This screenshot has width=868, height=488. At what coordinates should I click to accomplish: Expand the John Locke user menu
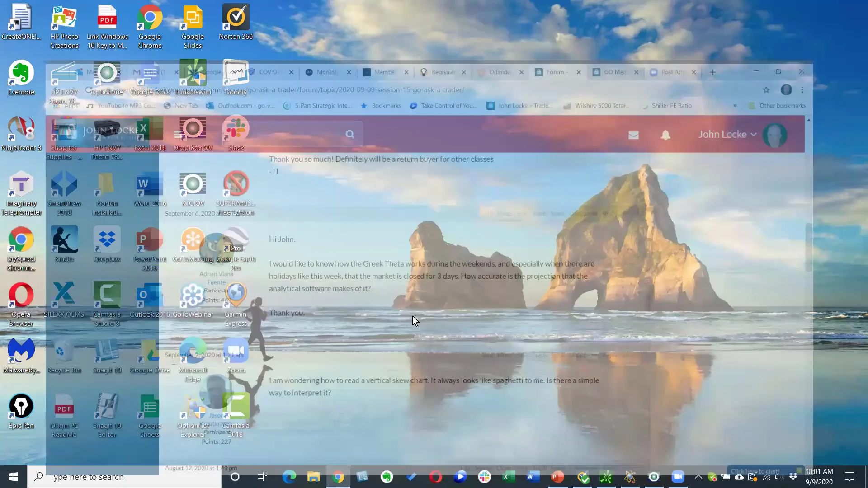[727, 135]
